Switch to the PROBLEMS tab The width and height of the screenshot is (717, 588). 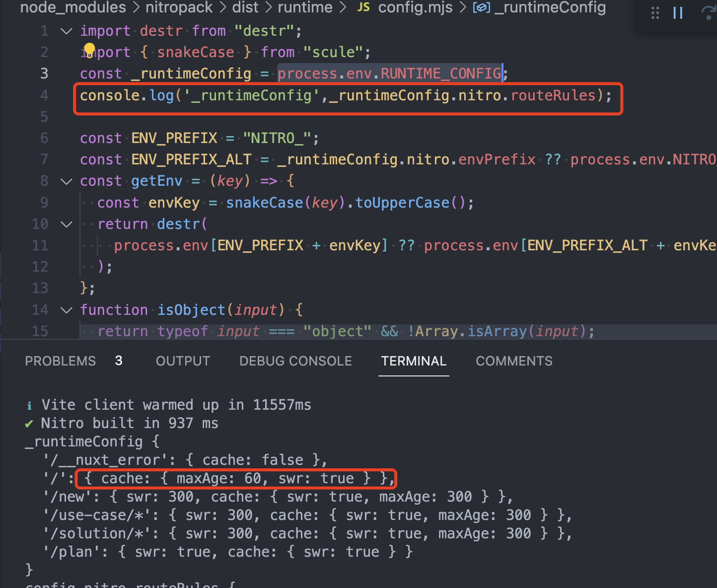[x=60, y=361]
